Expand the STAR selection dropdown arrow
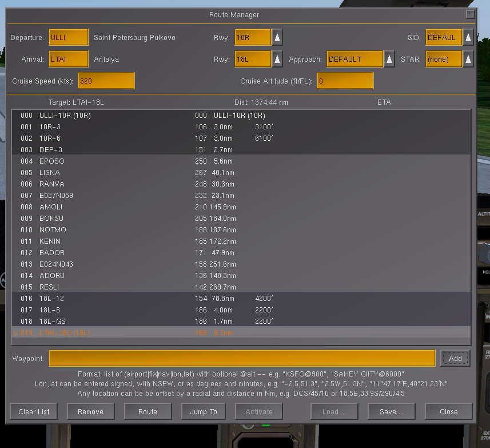The width and height of the screenshot is (490, 448). click(x=468, y=59)
